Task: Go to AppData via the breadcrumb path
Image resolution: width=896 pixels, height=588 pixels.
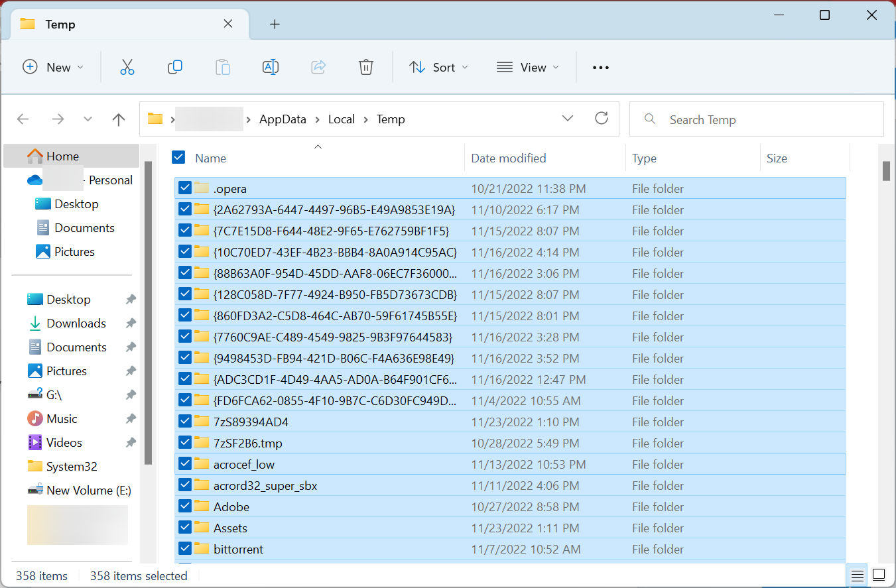Action: [x=282, y=119]
